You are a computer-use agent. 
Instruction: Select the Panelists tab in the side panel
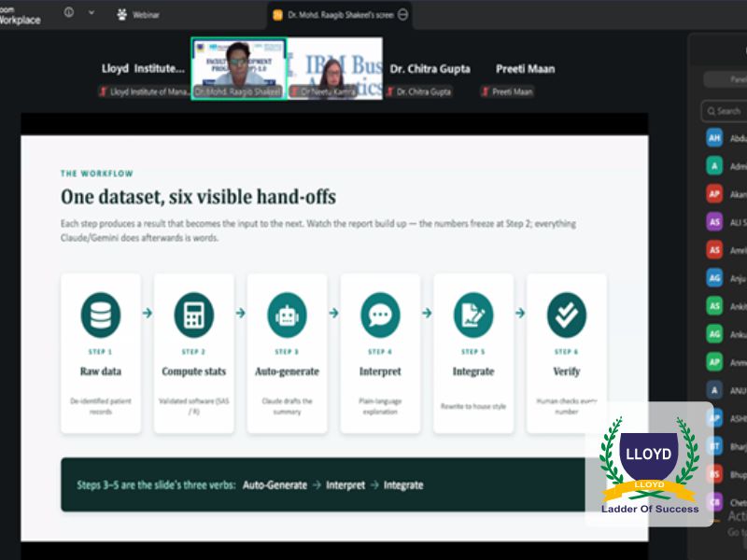coord(726,79)
